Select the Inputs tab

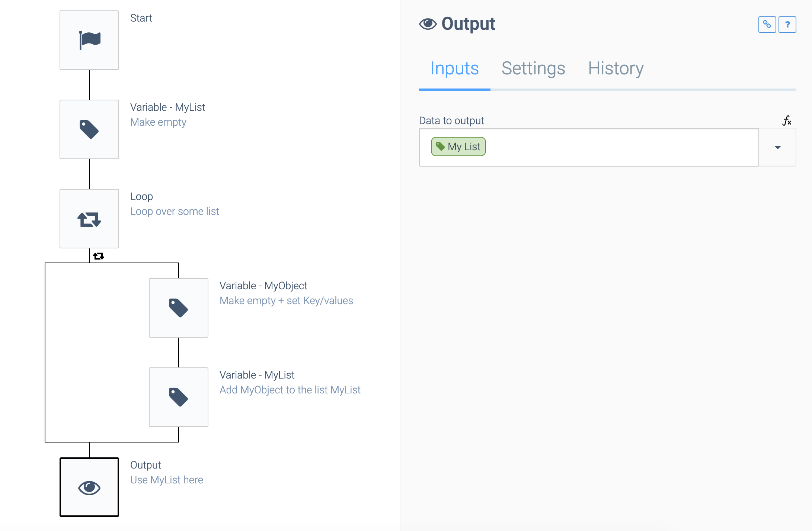point(454,68)
